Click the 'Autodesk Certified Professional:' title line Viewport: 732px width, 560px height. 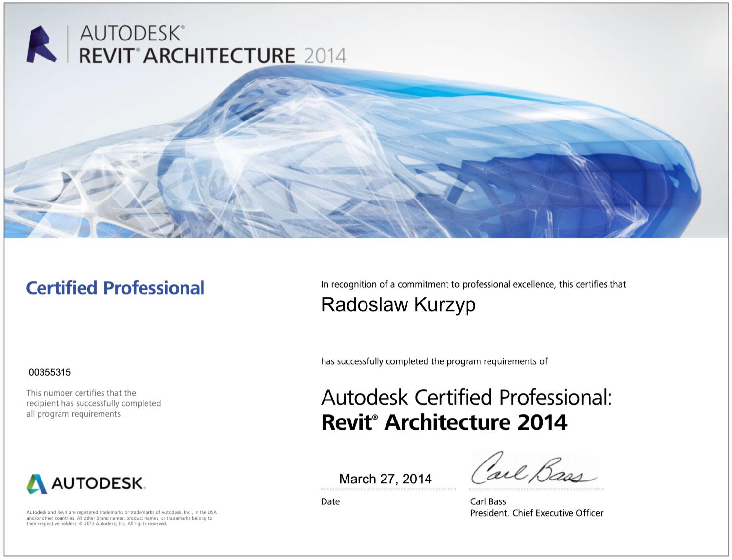(x=466, y=398)
